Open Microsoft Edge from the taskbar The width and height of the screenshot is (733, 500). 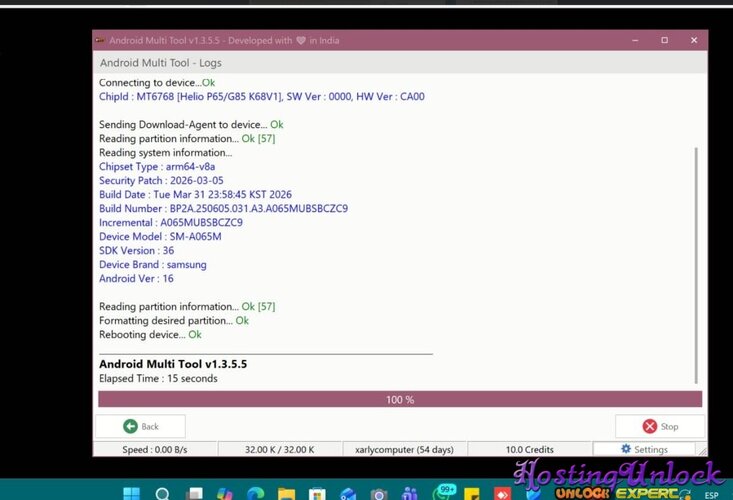pos(255,493)
